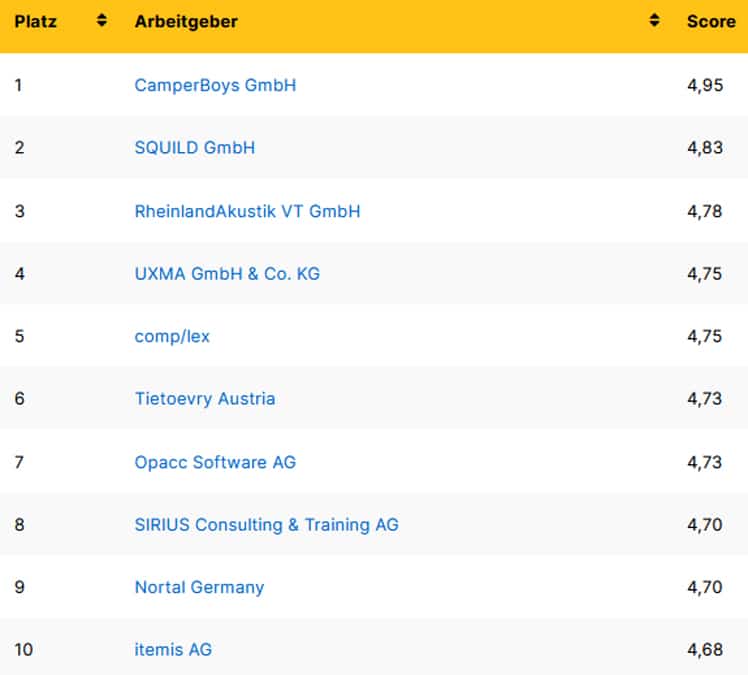Click the 4,78 score for RheinlandAkustik

(x=704, y=211)
